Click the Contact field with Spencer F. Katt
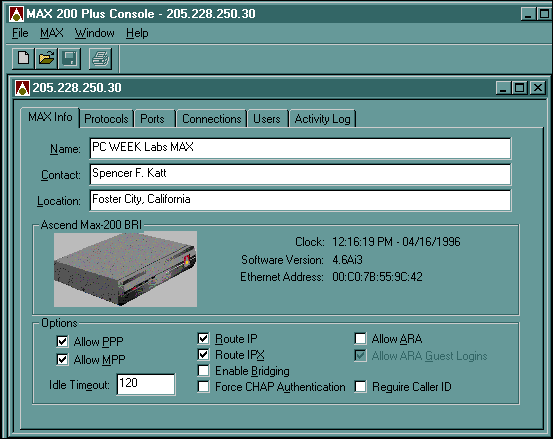Viewport: 553px width, 439px height. tap(300, 174)
